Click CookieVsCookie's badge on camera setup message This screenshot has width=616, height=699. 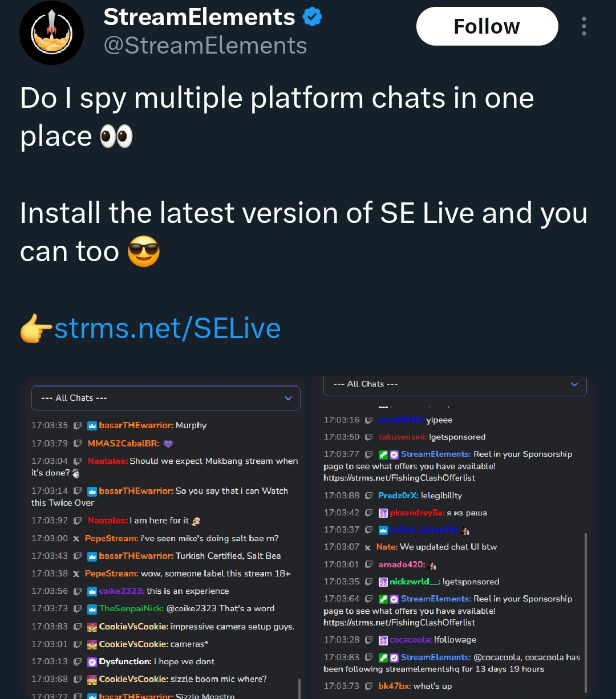92,627
